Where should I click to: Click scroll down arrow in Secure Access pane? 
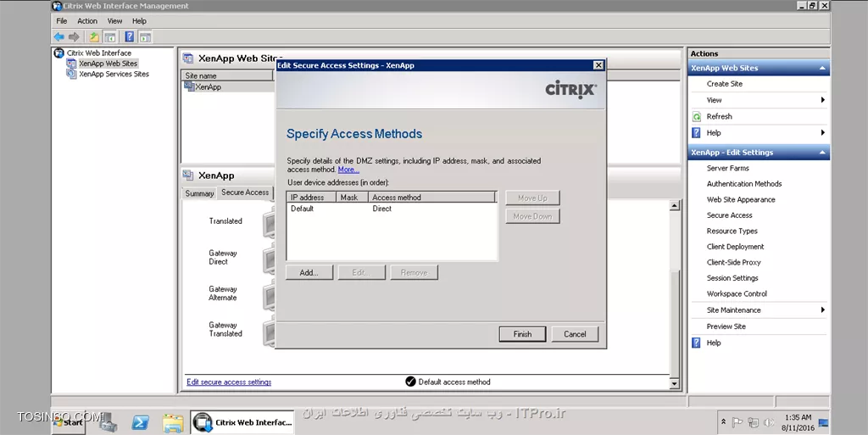tap(674, 383)
